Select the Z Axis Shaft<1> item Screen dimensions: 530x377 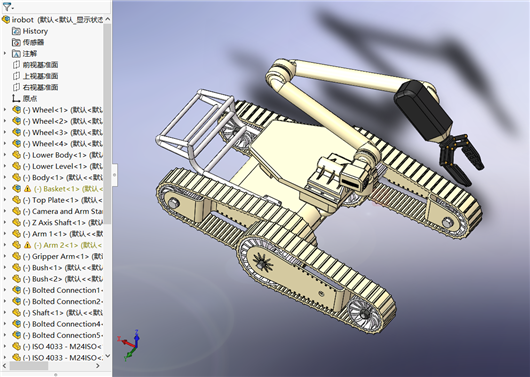(x=57, y=223)
